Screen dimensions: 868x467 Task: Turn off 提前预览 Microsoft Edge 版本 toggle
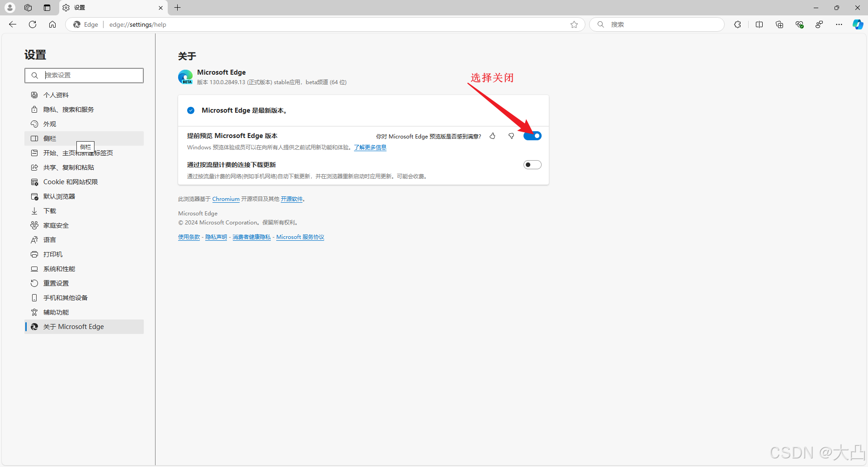(533, 136)
